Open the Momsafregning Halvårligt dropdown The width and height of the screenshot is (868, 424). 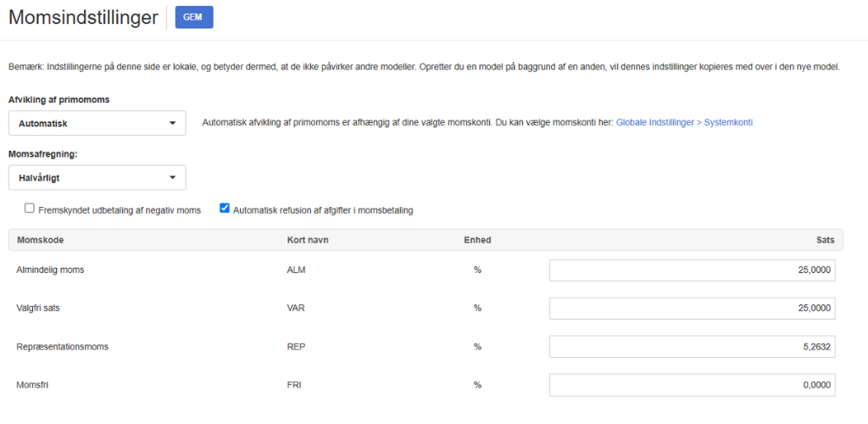[97, 178]
